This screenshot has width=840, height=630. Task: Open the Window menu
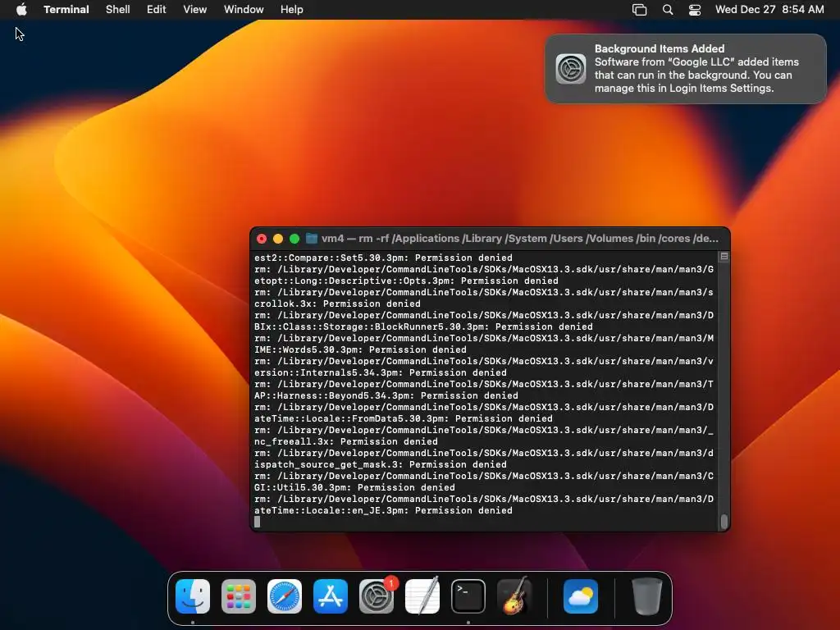point(244,10)
